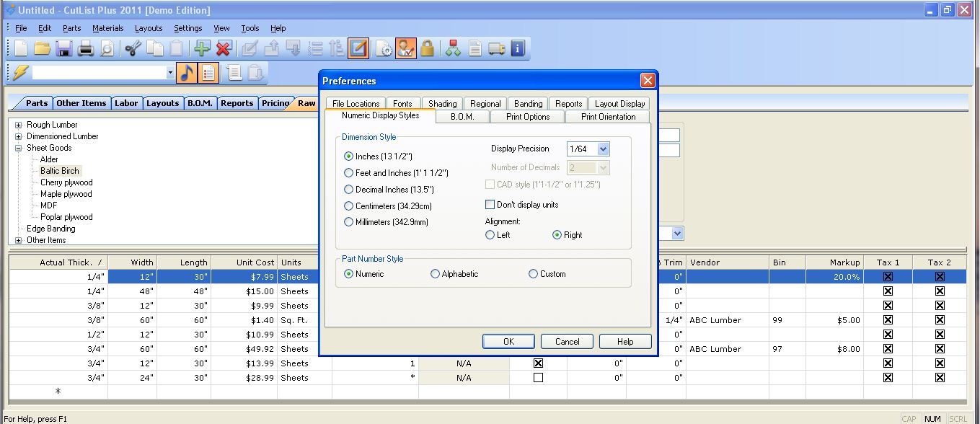Switch to the Fonts preferences tab
The width and height of the screenshot is (980, 424).
click(x=402, y=104)
